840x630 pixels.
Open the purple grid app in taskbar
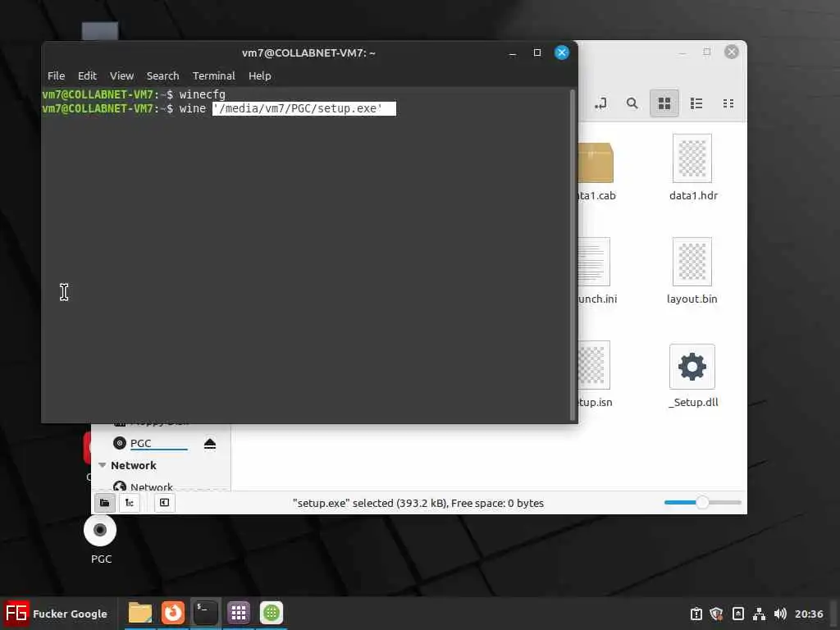[x=239, y=614]
